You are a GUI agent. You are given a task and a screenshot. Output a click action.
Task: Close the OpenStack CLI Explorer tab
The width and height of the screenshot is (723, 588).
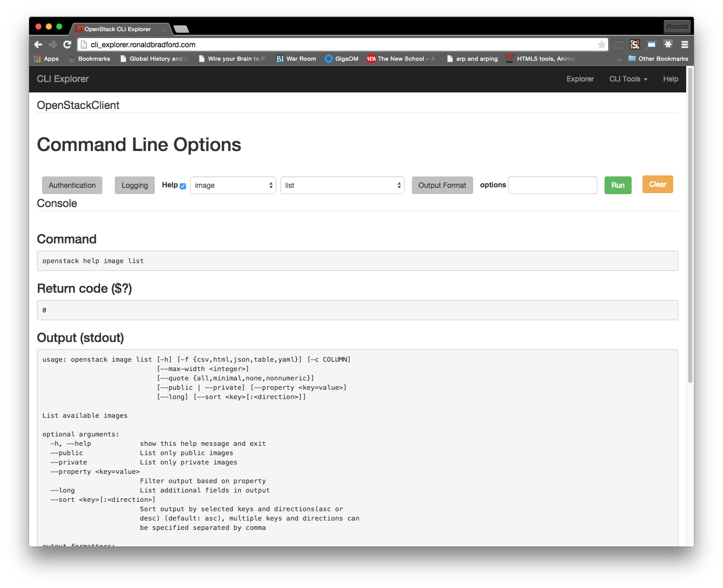click(164, 29)
